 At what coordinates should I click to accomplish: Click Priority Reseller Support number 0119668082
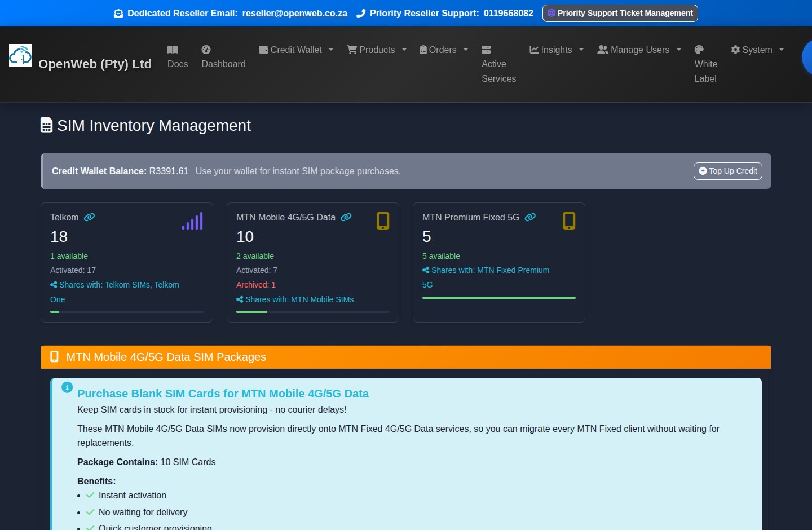pos(509,14)
